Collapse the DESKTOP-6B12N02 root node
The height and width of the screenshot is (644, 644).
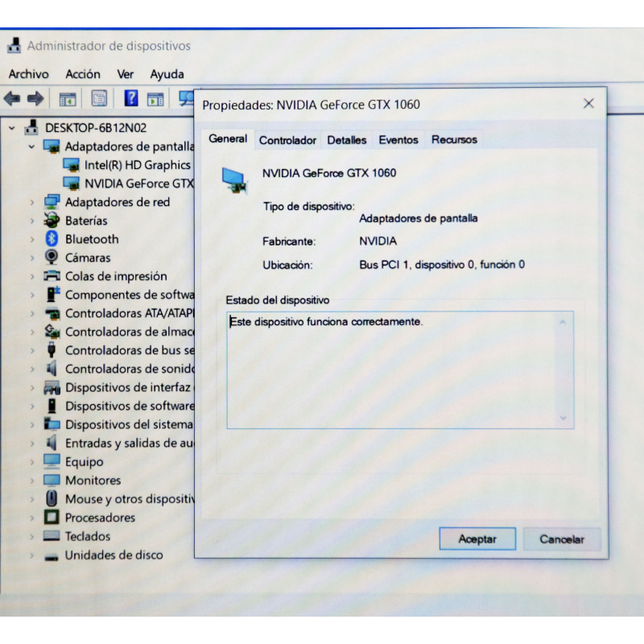[x=12, y=127]
